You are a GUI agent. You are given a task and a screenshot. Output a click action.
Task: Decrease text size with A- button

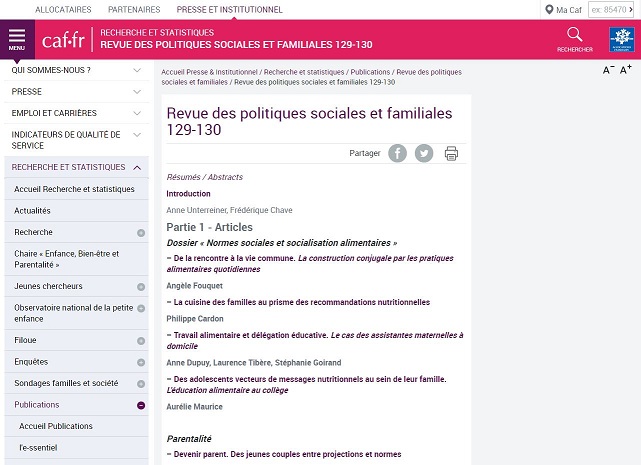608,70
